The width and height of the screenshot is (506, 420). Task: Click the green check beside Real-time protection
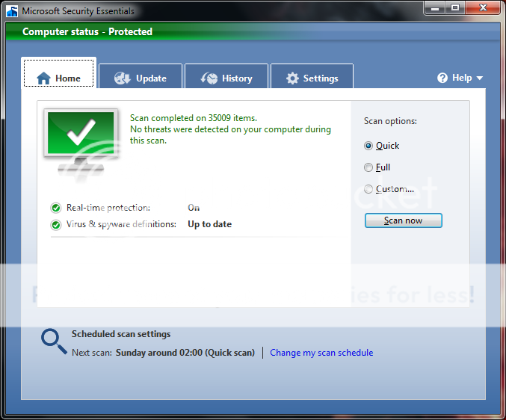(x=56, y=208)
